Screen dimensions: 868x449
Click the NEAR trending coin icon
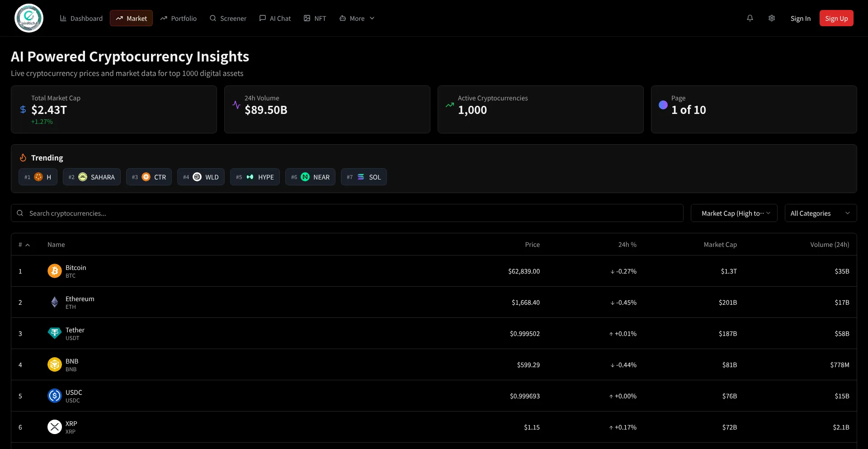pyautogui.click(x=305, y=177)
